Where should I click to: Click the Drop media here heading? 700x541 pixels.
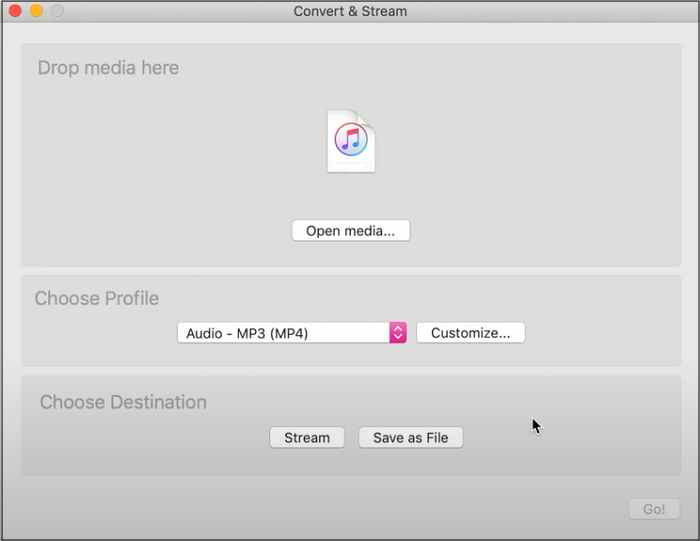108,68
